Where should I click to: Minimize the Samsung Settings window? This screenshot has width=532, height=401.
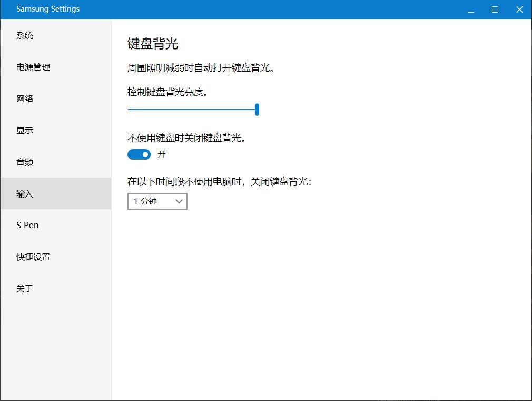tap(470, 9)
